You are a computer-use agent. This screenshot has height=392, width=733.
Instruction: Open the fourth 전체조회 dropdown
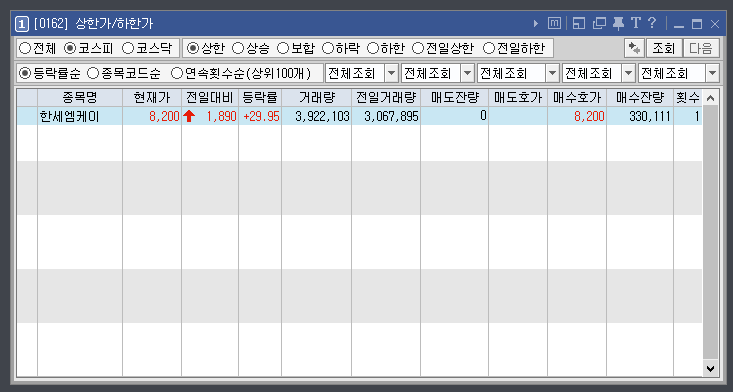click(x=598, y=73)
